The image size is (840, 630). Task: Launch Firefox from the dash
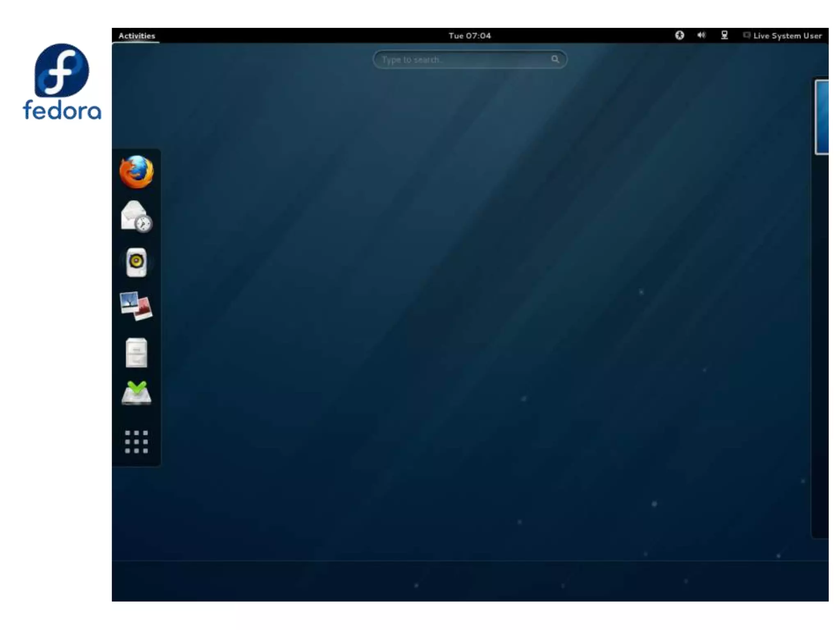pyautogui.click(x=137, y=172)
